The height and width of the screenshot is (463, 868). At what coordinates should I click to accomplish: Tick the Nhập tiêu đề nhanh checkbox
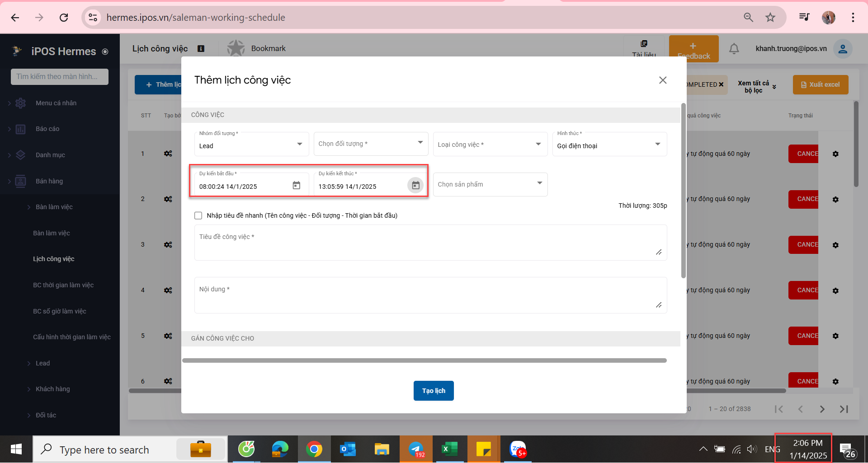coord(198,215)
